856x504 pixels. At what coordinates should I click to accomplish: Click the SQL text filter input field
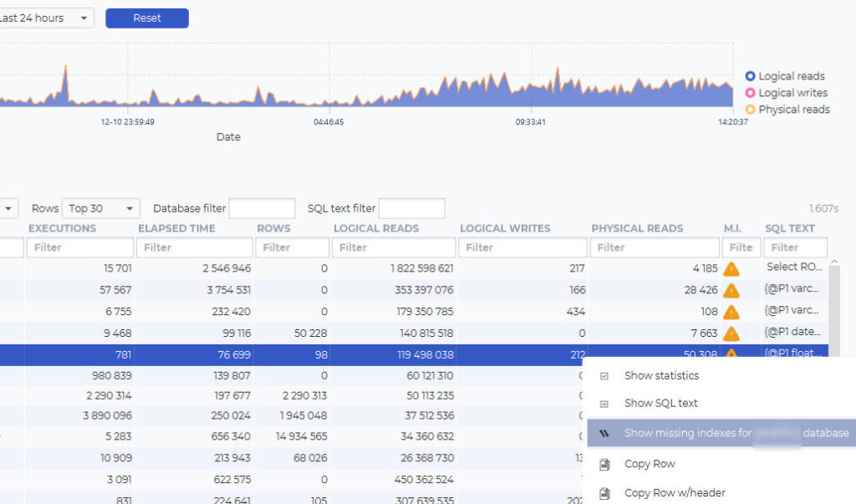point(411,209)
